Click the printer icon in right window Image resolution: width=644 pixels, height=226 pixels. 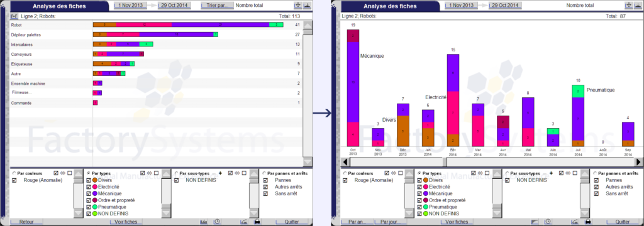point(588,222)
